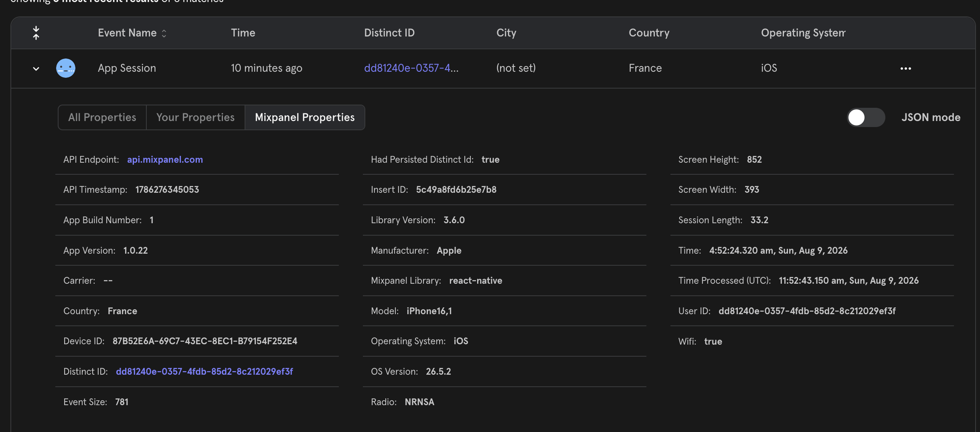
Task: Select Session Length value 33.2
Action: pos(759,220)
